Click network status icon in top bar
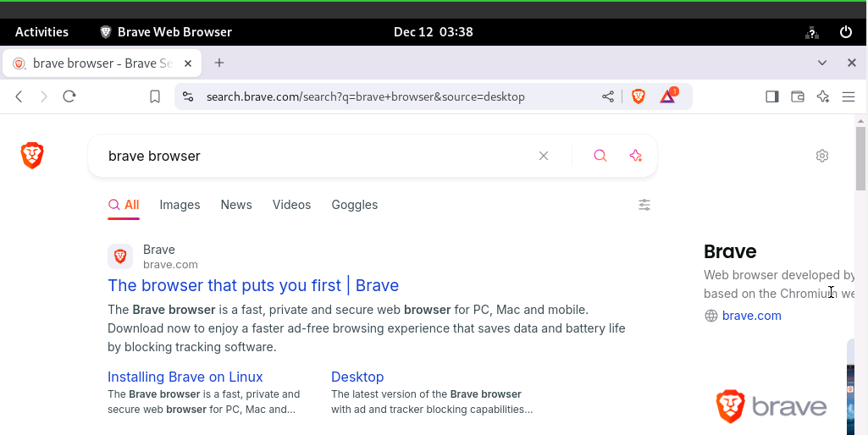This screenshot has height=435, width=868. 812,33
